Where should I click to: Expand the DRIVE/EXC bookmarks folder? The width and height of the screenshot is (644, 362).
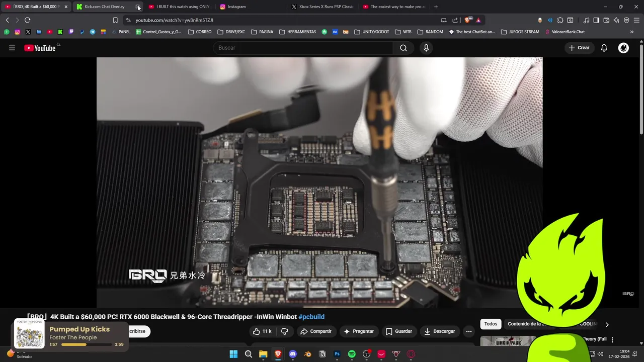click(231, 32)
